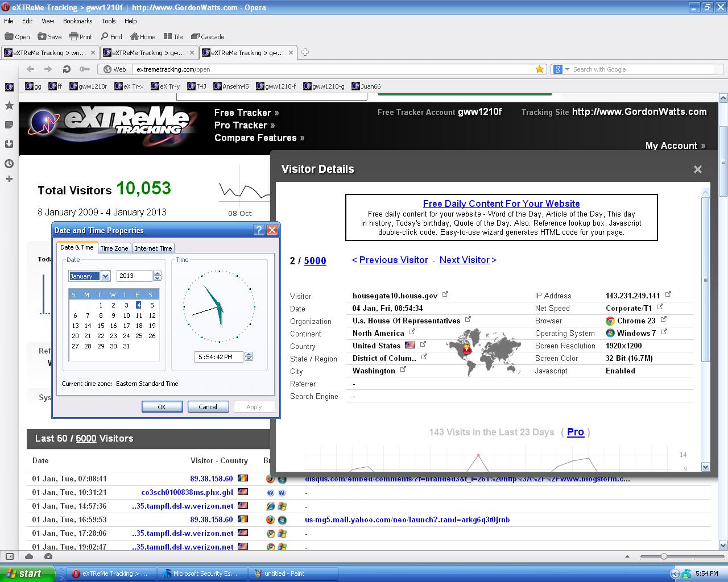Select the Date & Time tab
728x582 pixels.
(x=77, y=247)
